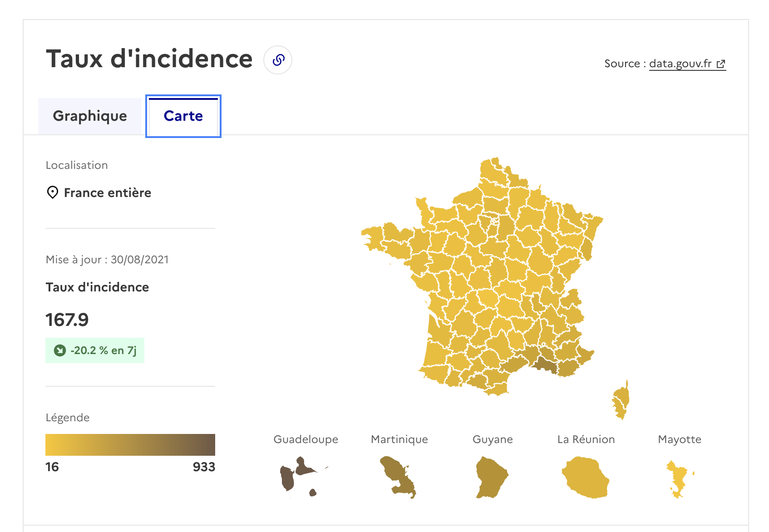Select the Guyane map shape
The width and height of the screenshot is (769, 532).
point(492,477)
